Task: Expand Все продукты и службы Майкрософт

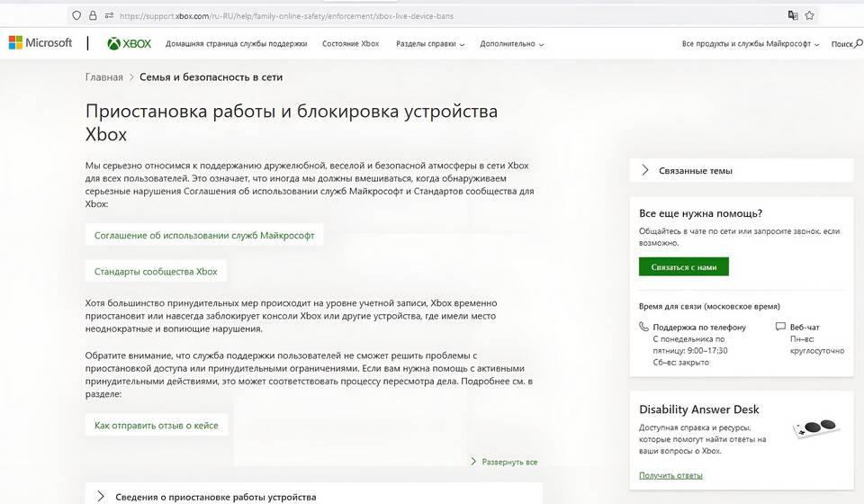Action: point(750,43)
